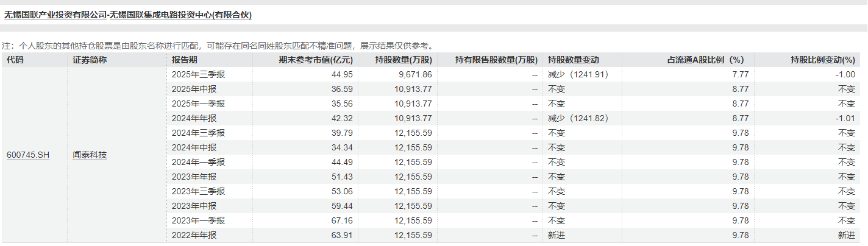Click the 持股数量变动 column header

574,60
